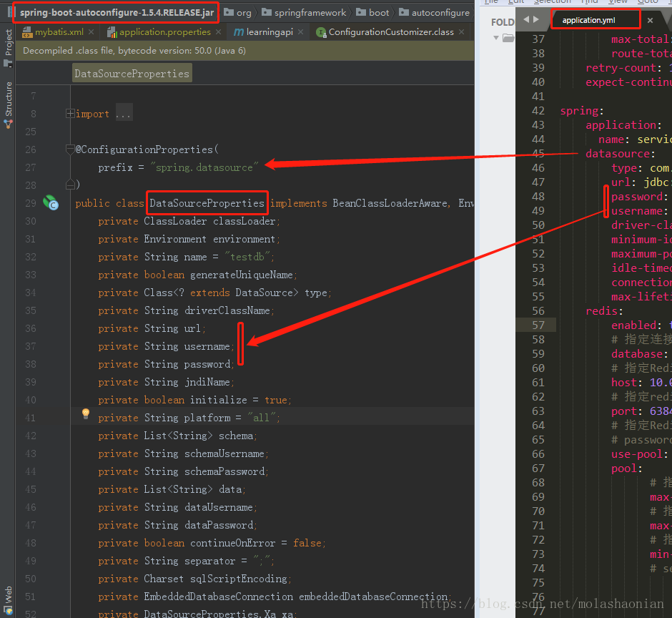Click the class gutter icon at line 29
672x618 pixels.
pos(51,202)
